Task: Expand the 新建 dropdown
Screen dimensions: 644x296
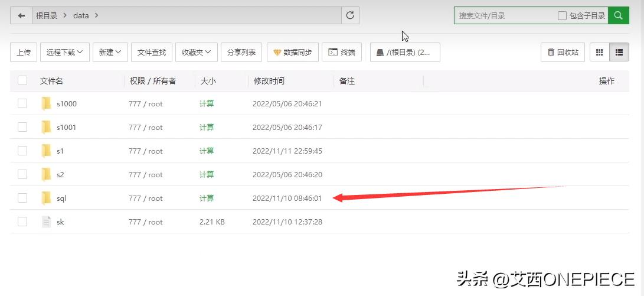Action: coord(110,52)
